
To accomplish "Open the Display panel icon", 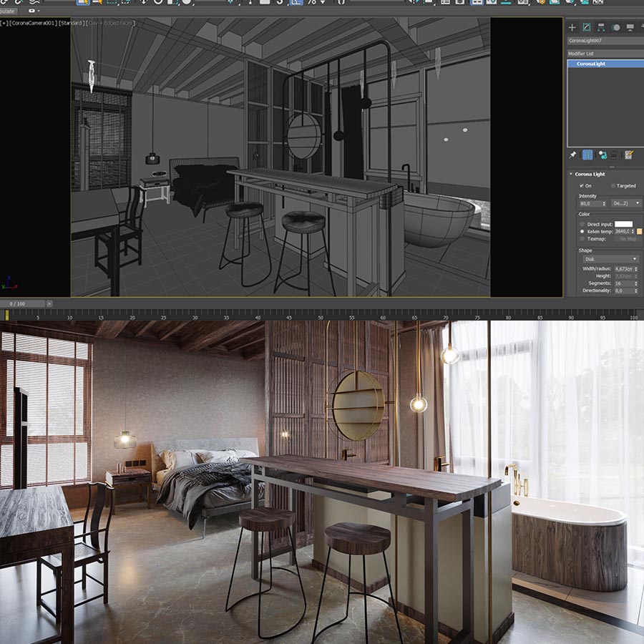I will [630, 27].
